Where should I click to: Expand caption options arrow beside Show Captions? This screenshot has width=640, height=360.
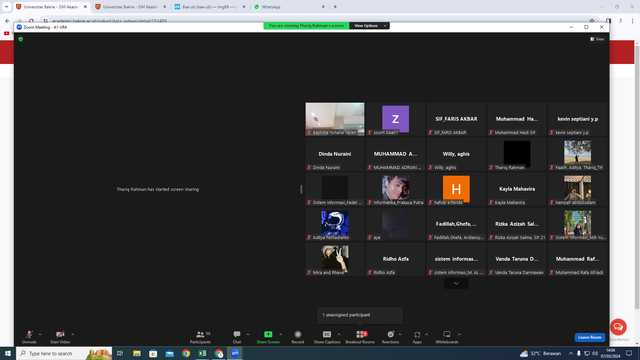click(339, 334)
